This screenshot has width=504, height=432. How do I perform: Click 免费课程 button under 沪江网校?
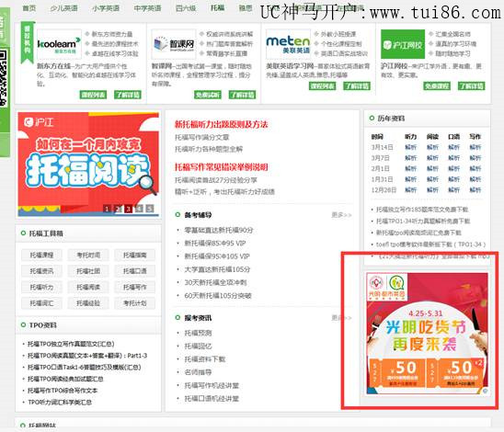click(437, 86)
